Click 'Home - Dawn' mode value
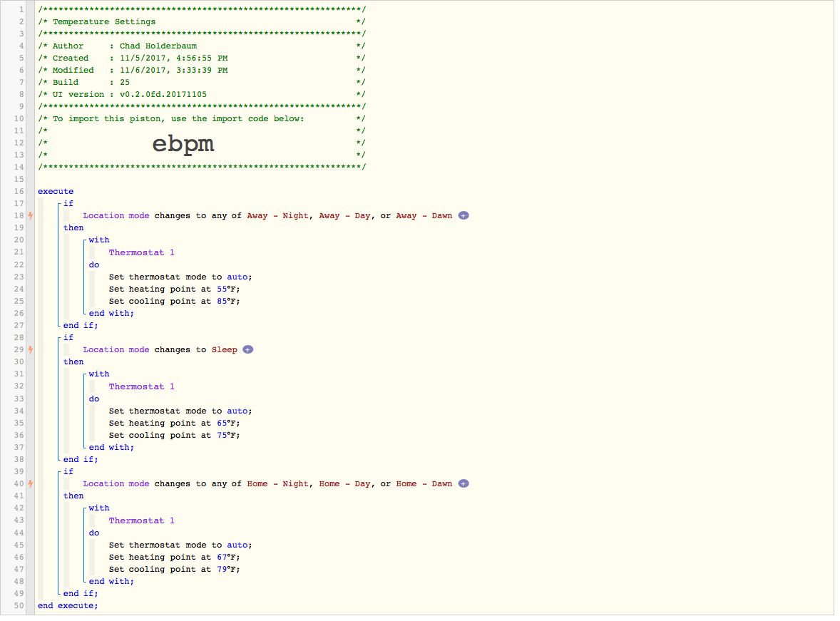840x621 pixels. tap(424, 483)
